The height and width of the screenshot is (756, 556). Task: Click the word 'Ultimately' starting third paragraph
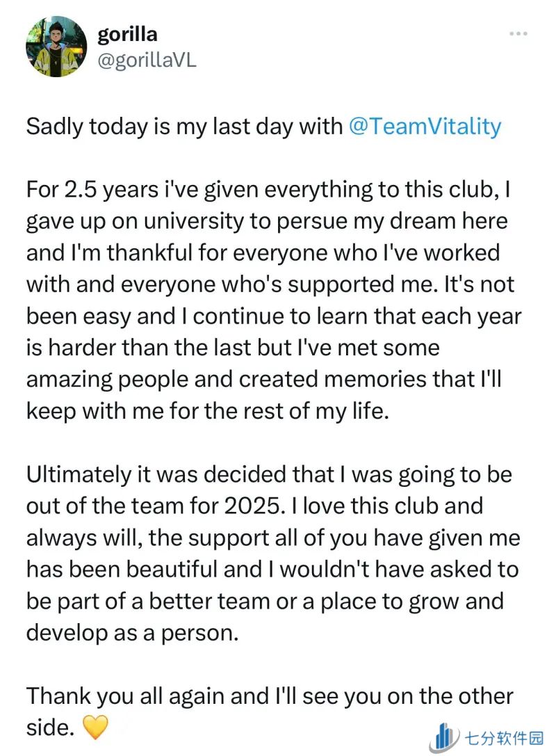point(78,475)
